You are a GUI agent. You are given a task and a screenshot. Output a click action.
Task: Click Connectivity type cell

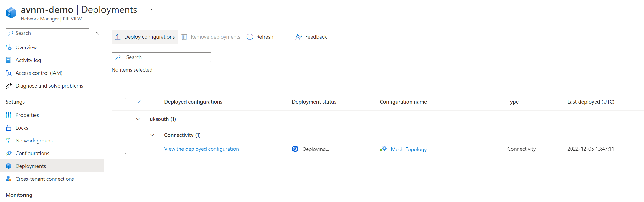click(x=522, y=149)
